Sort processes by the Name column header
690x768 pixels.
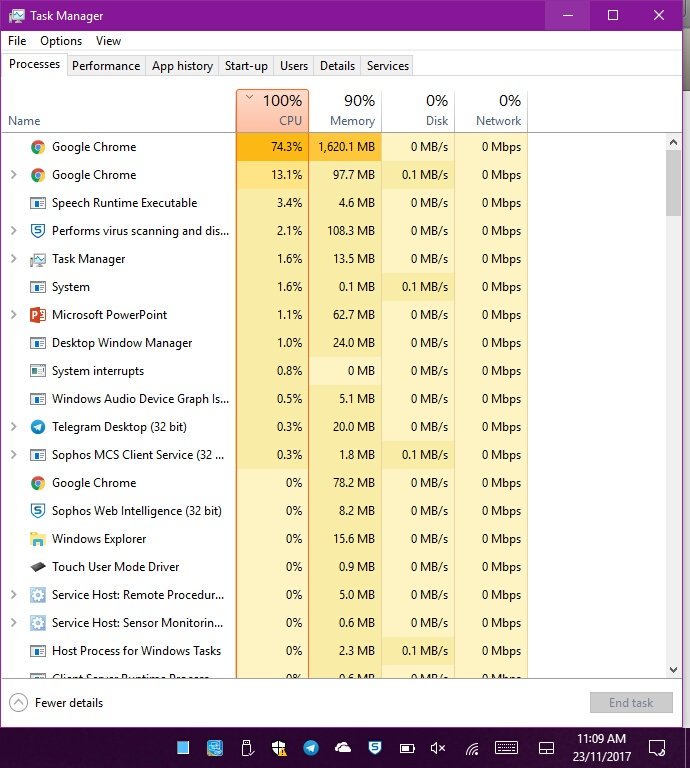click(119, 111)
